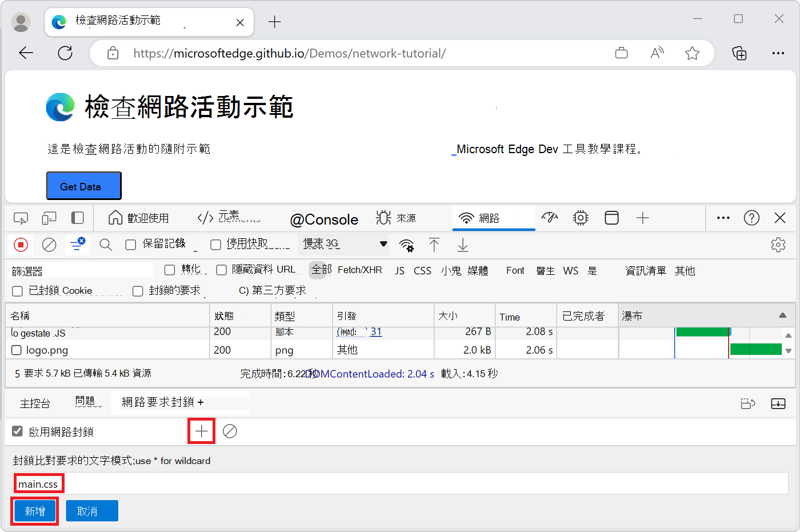Screen dimensions: 800x532
Task: Open the 慢速 3G throttling dropdown
Action: 343,244
